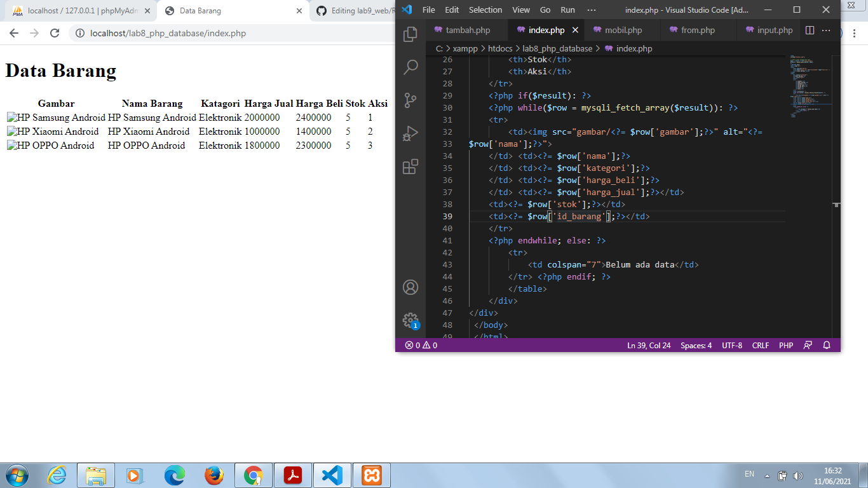Click the VS Code logo icon in title bar
The height and width of the screenshot is (488, 868).
pyautogui.click(x=407, y=10)
